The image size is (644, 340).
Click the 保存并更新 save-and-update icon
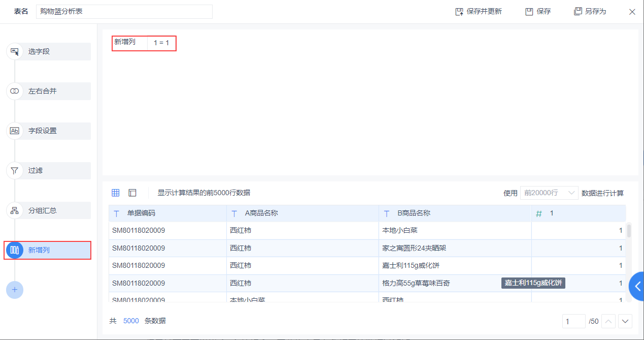(x=459, y=11)
